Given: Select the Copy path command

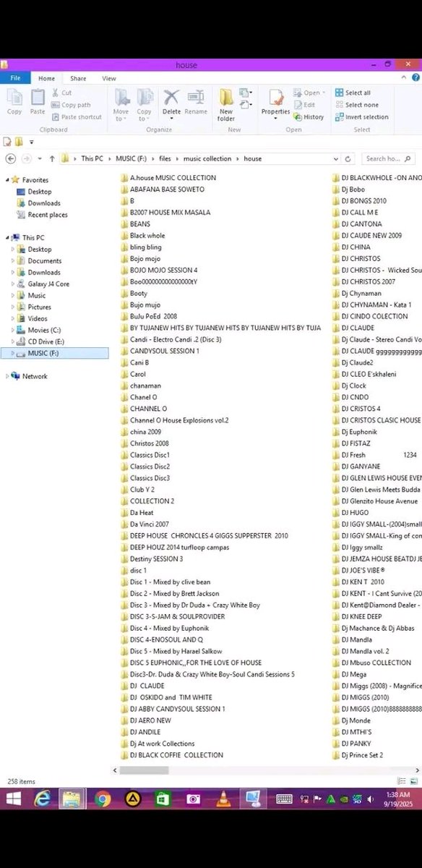Looking at the screenshot, I should [70, 105].
